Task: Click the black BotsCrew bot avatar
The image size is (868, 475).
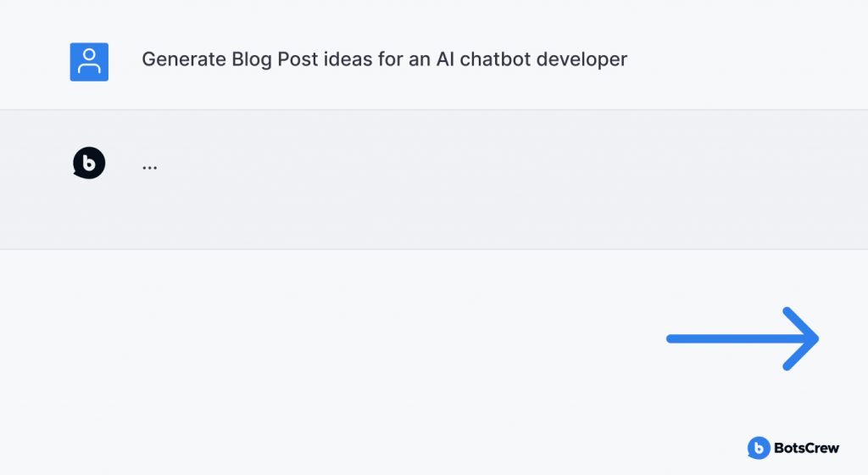Action: pos(89,163)
